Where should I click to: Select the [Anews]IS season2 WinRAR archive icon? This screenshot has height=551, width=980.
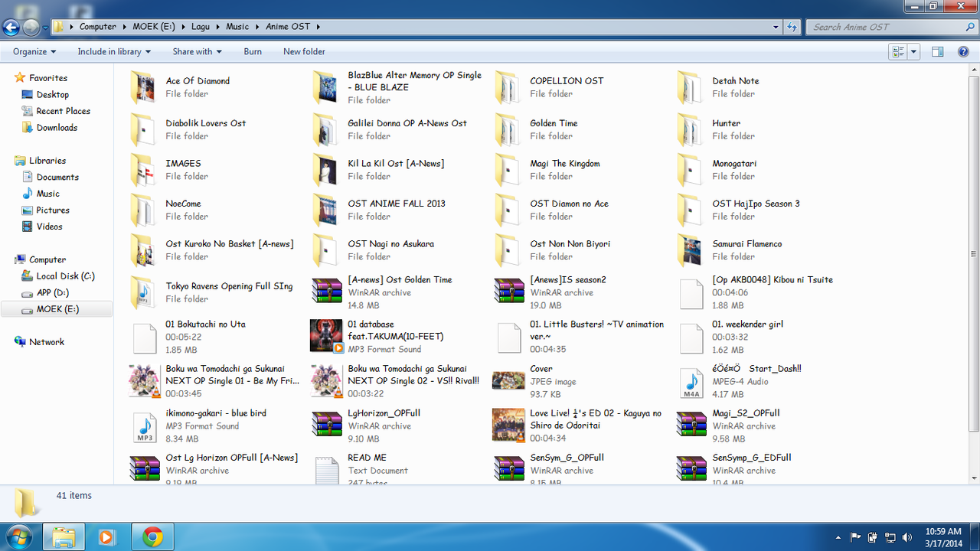pos(509,292)
